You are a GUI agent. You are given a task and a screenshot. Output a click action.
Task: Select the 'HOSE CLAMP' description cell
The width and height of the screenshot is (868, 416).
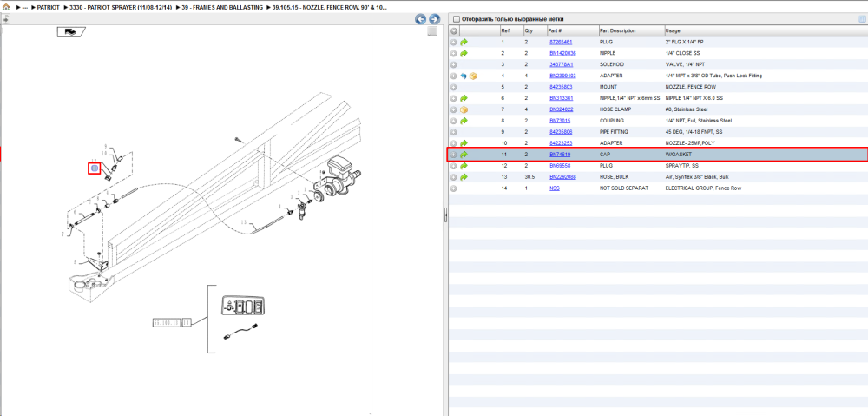(x=614, y=109)
